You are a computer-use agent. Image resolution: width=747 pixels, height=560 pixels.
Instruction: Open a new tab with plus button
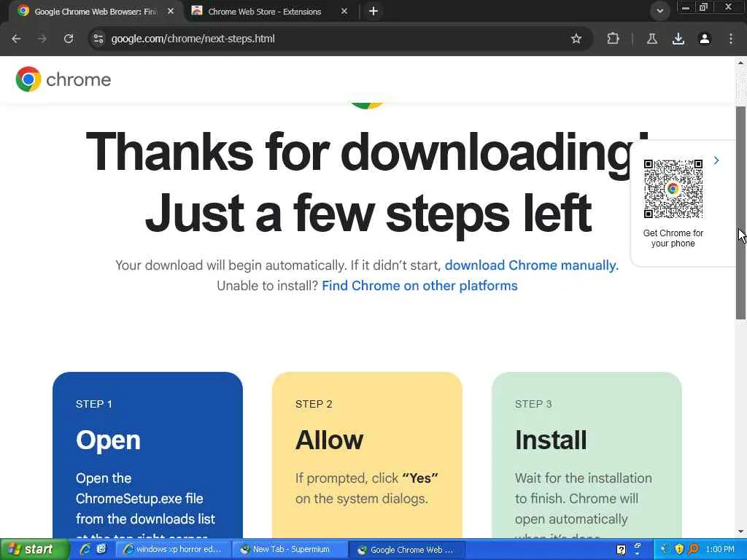click(373, 11)
